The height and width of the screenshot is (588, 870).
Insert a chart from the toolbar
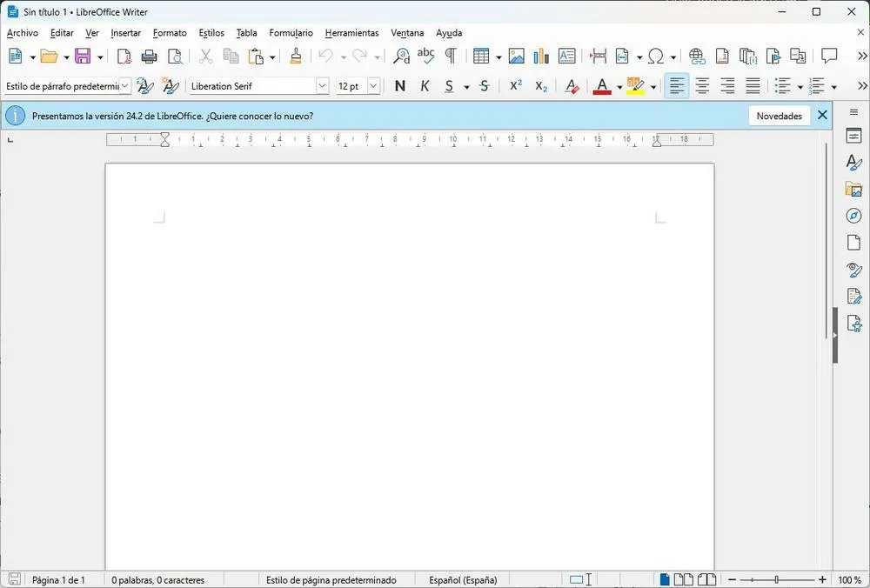[x=540, y=56]
